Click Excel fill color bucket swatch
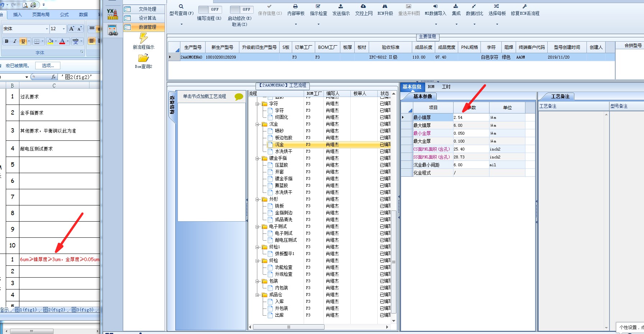The height and width of the screenshot is (334, 644). pyautogui.click(x=51, y=41)
